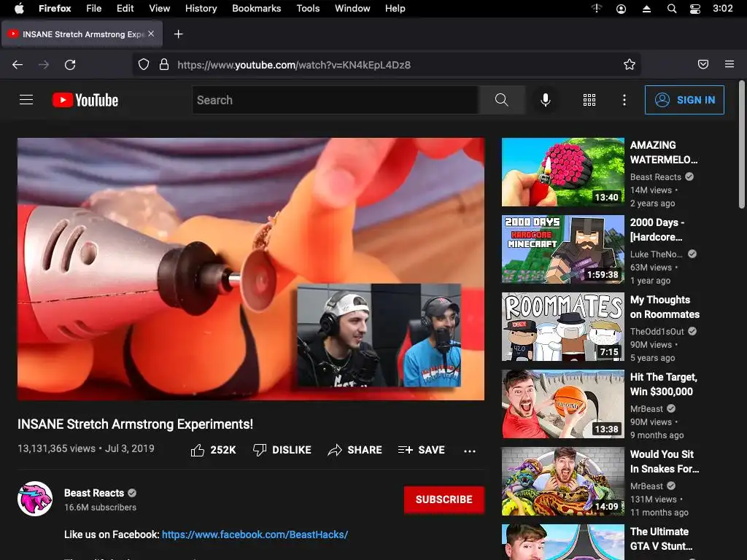
Task: Click the page vertical scrollbar
Action: click(741, 144)
